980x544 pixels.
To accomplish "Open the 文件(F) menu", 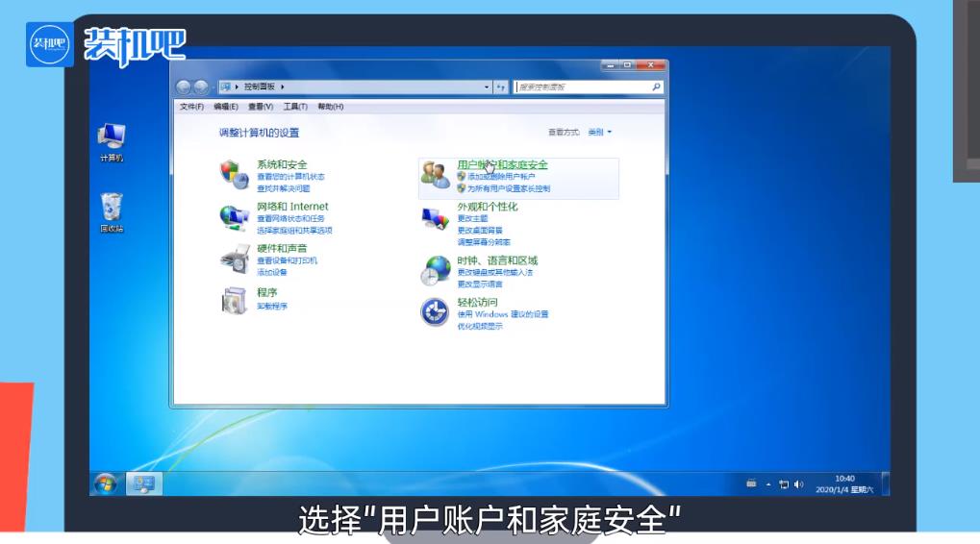I will [192, 107].
